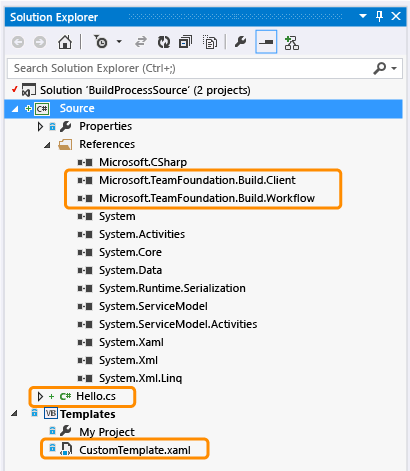Open the Pending Changes Filter clock icon

[100, 42]
